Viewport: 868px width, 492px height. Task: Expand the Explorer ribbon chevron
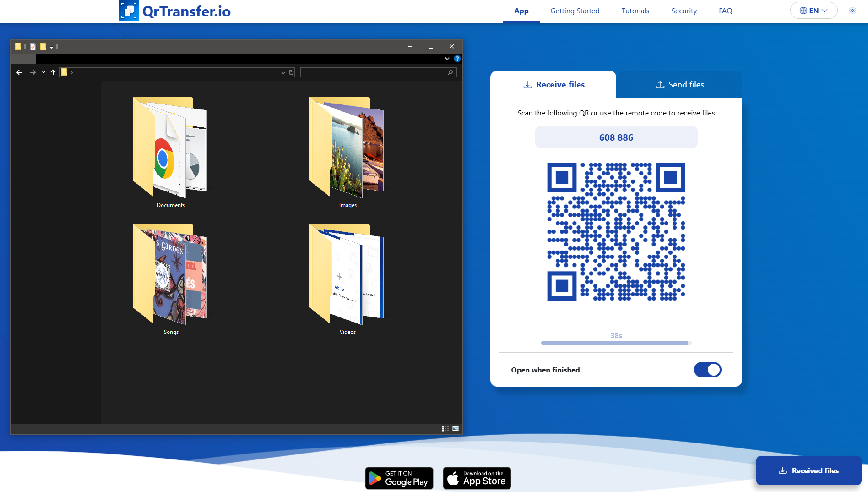pos(447,59)
